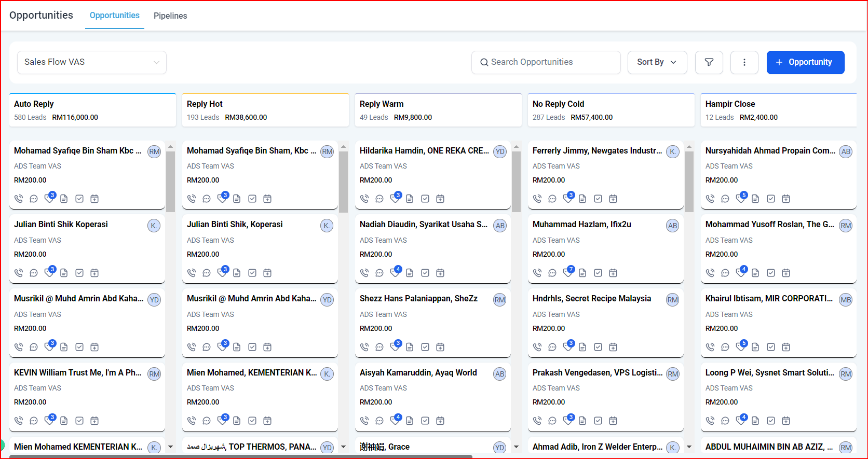Call Loong P Wei from Sysnet card
The width and height of the screenshot is (868, 459).
click(x=710, y=421)
